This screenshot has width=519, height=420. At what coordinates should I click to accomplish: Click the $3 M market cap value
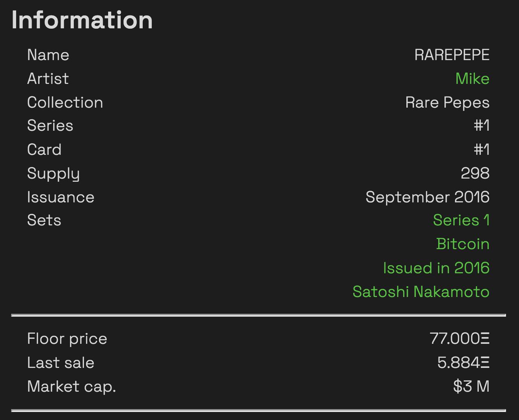coord(472,386)
